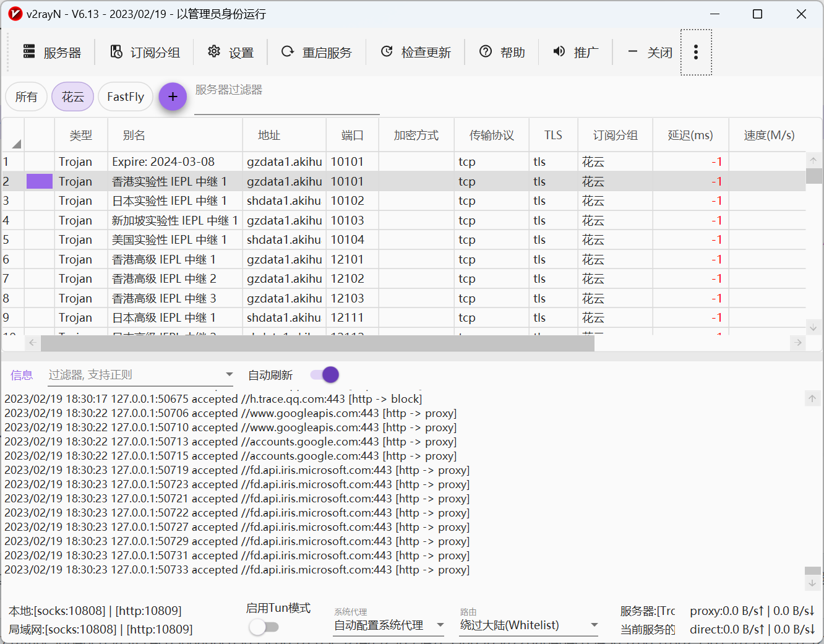824x644 pixels.
Task: Focus the 服务器过滤器 server filter field
Action: [286, 98]
